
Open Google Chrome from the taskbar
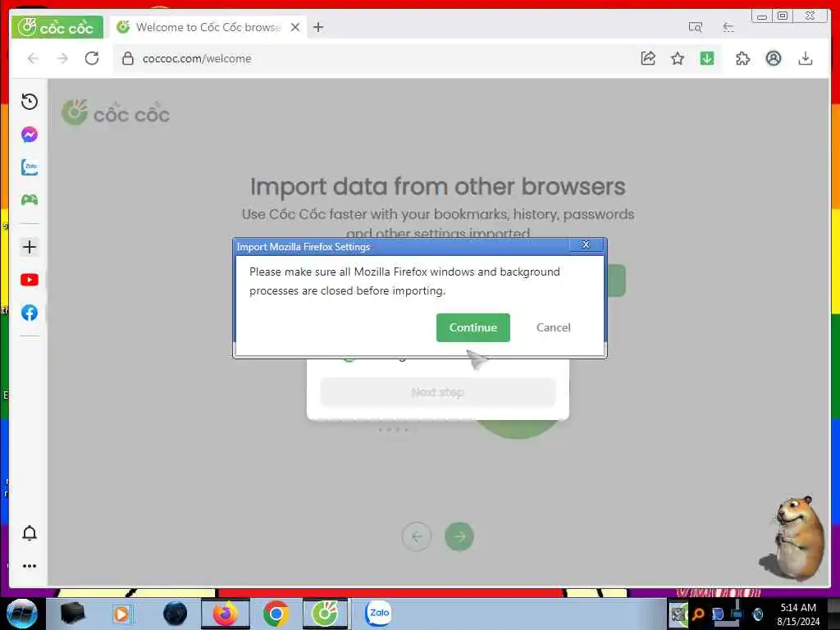[x=276, y=614]
